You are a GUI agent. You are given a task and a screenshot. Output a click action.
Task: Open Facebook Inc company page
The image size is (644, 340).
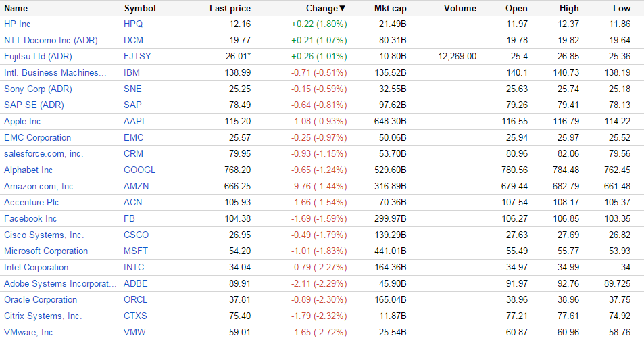pos(30,218)
